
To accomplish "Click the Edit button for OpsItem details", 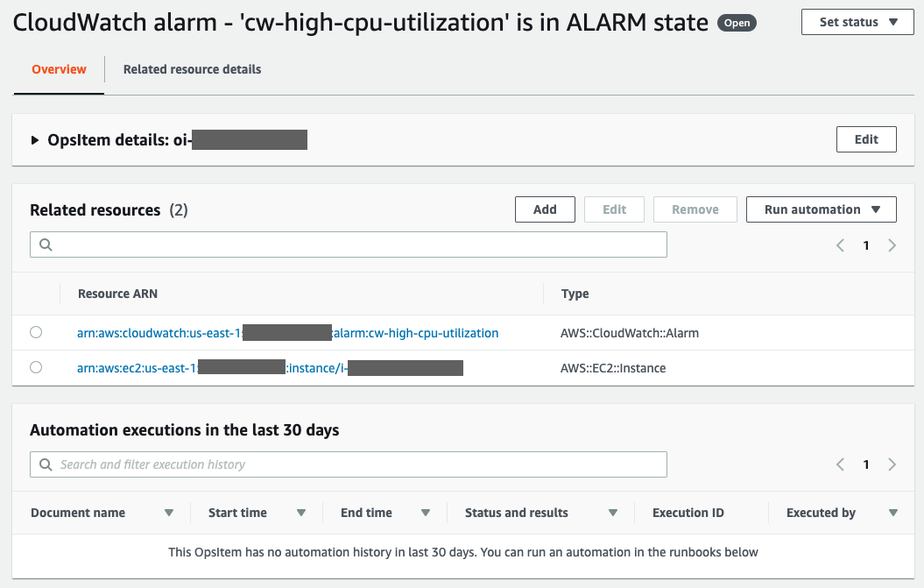I will [865, 138].
